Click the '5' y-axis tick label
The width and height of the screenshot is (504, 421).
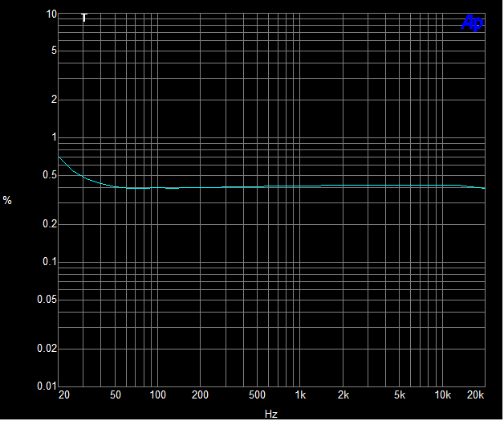click(54, 50)
